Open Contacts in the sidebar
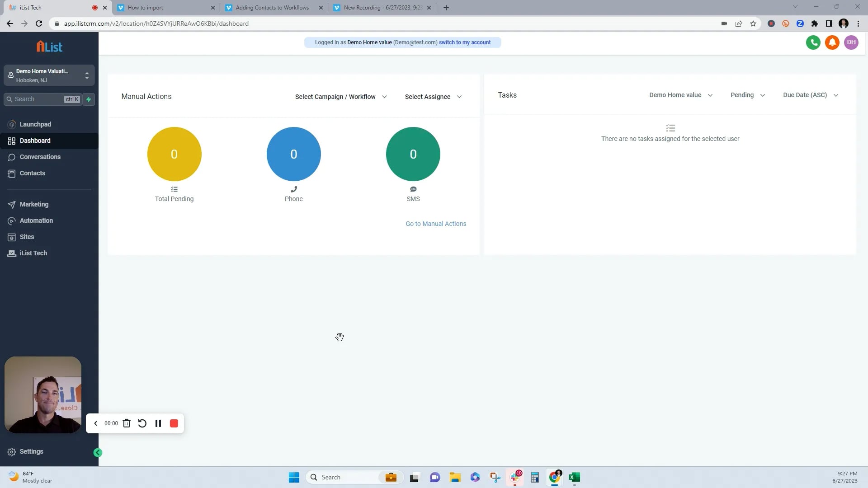The height and width of the screenshot is (488, 868). [x=49, y=173]
